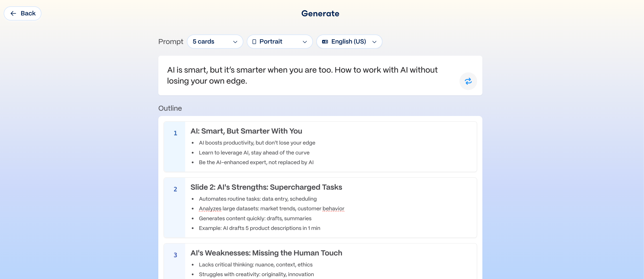The width and height of the screenshot is (644, 279).
Task: Click the portrait orientation page icon
Action: pyautogui.click(x=254, y=42)
